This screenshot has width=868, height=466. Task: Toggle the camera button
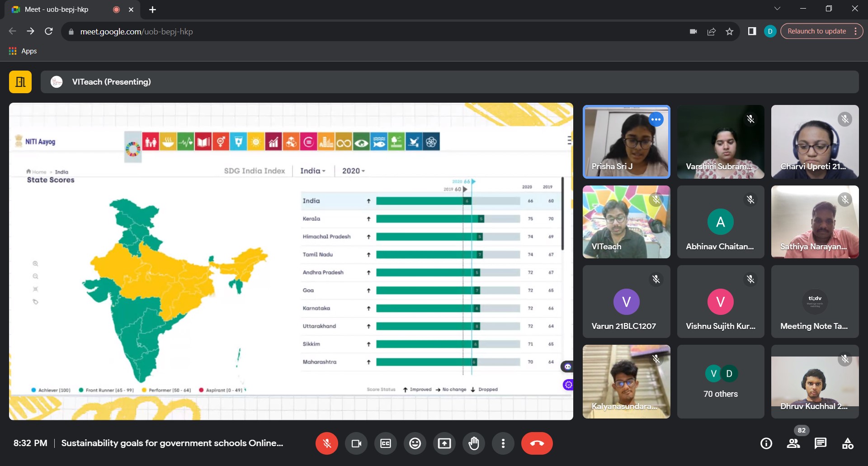(356, 443)
